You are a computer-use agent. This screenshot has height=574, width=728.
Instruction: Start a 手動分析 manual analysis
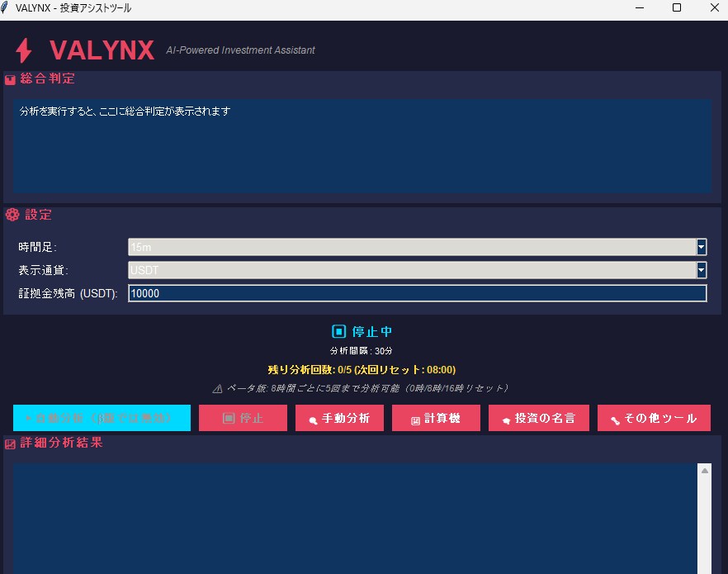pos(339,418)
